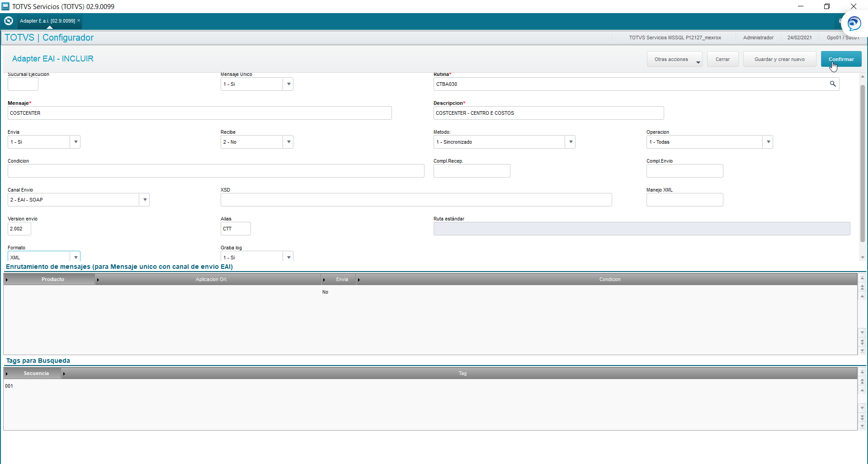
Task: Focus the Sucursal Ejecucion field
Action: pos(23,84)
